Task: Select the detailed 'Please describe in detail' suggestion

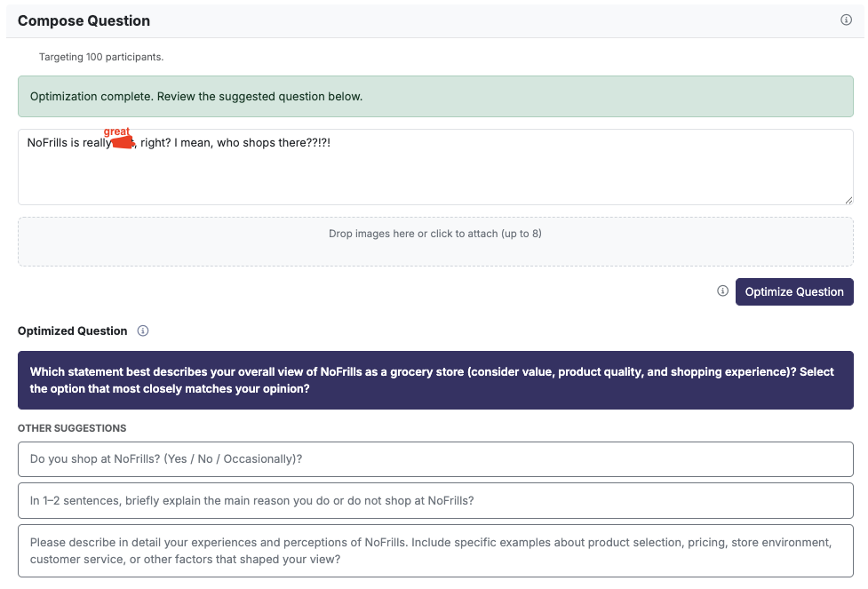Action: [435, 549]
